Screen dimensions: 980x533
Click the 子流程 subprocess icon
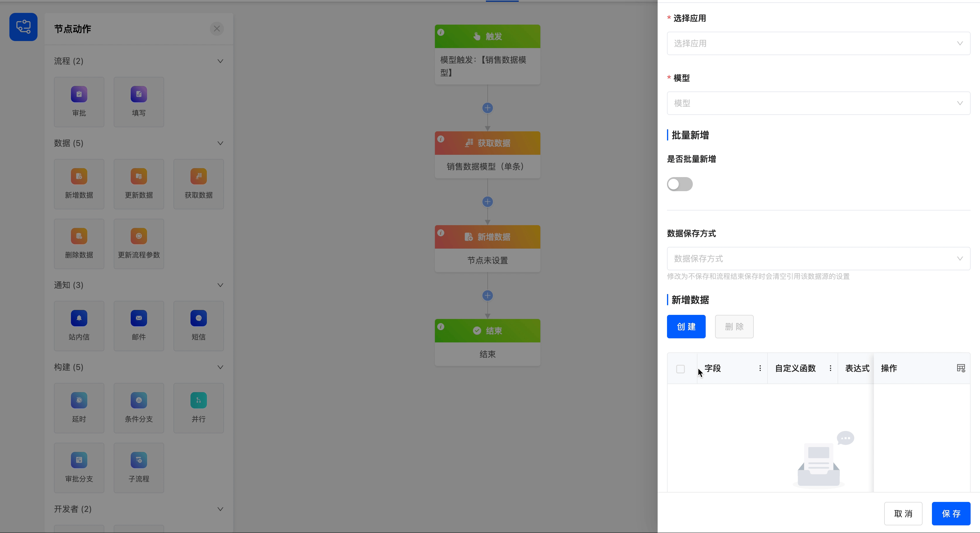tap(139, 460)
